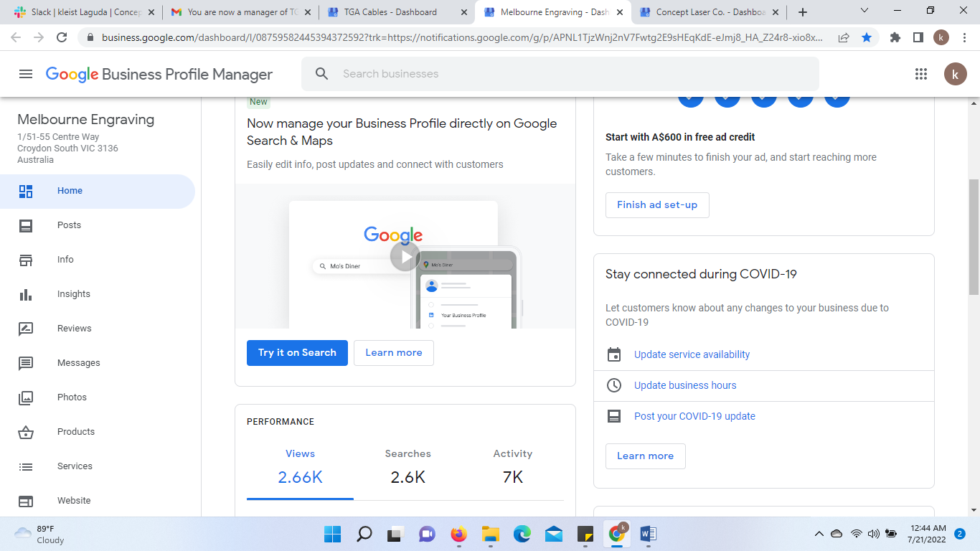Reload the page with the refresh icon
Viewport: 980px width, 551px height.
(62, 37)
